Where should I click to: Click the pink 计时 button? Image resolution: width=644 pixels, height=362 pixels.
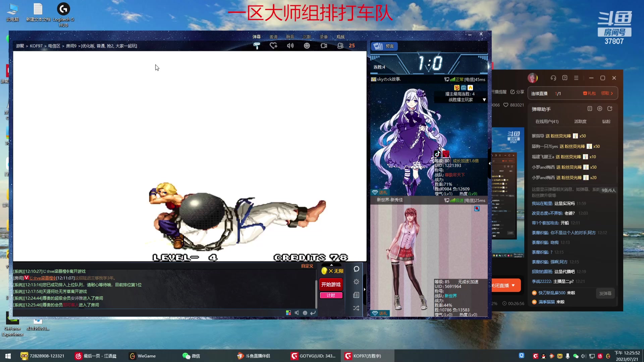pos(331,295)
